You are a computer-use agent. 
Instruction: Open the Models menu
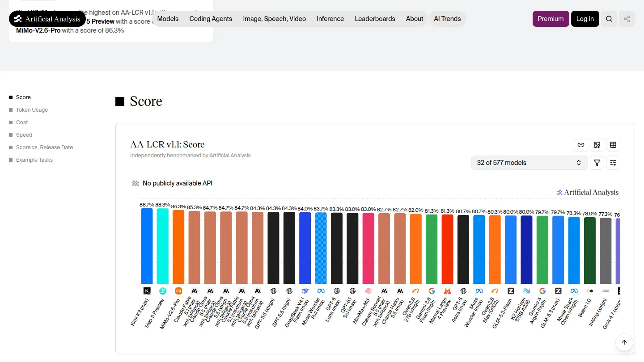click(168, 19)
